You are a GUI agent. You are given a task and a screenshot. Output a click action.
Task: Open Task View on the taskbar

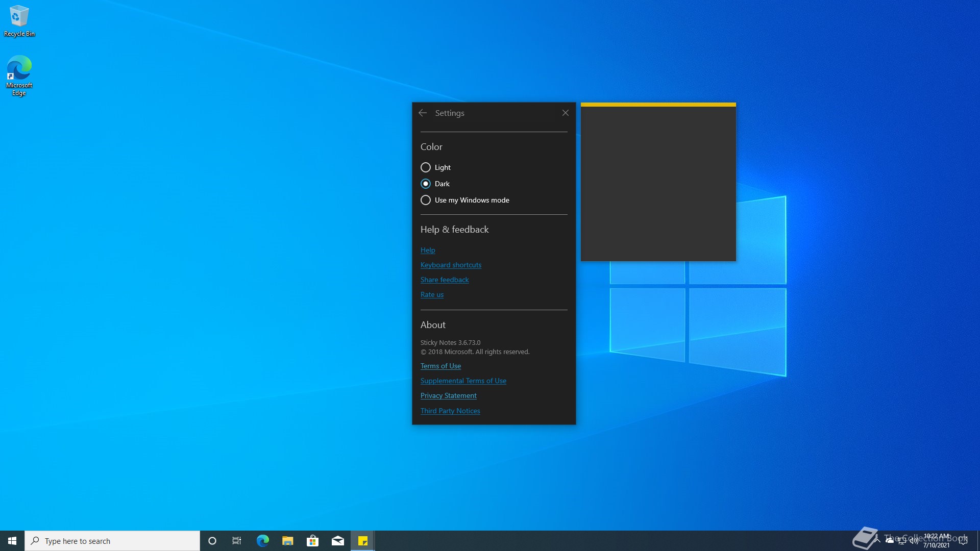tap(237, 541)
